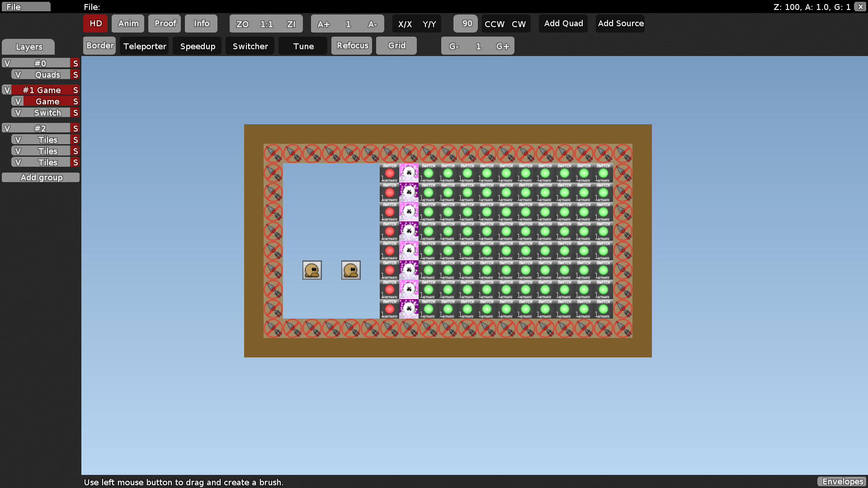Open the File menu
Viewport: 868px width, 488px height.
click(26, 6)
